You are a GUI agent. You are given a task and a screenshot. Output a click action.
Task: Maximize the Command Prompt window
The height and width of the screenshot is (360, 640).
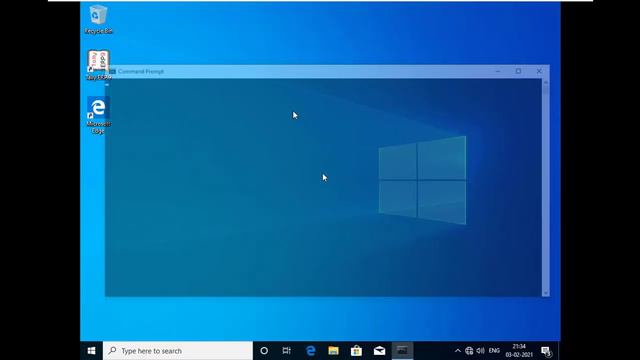pyautogui.click(x=518, y=71)
